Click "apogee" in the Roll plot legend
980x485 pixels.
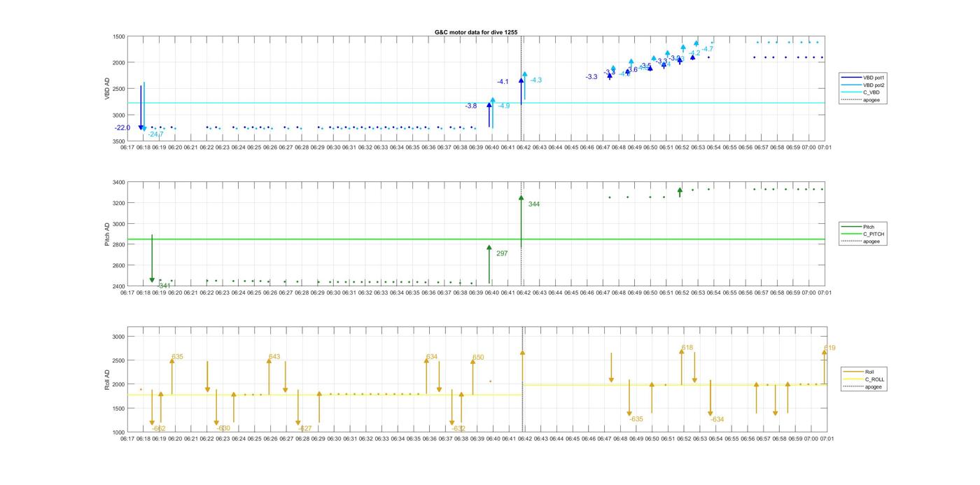tap(873, 387)
